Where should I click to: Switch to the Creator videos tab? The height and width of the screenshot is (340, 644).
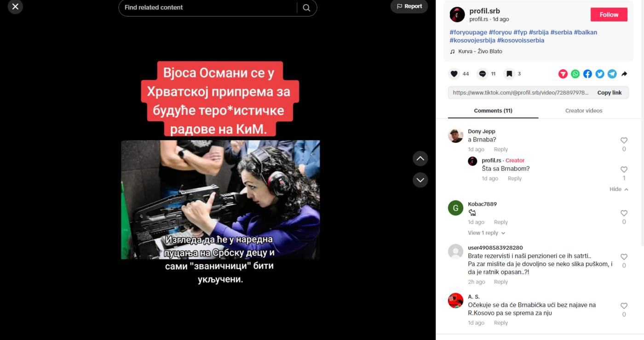pos(583,111)
